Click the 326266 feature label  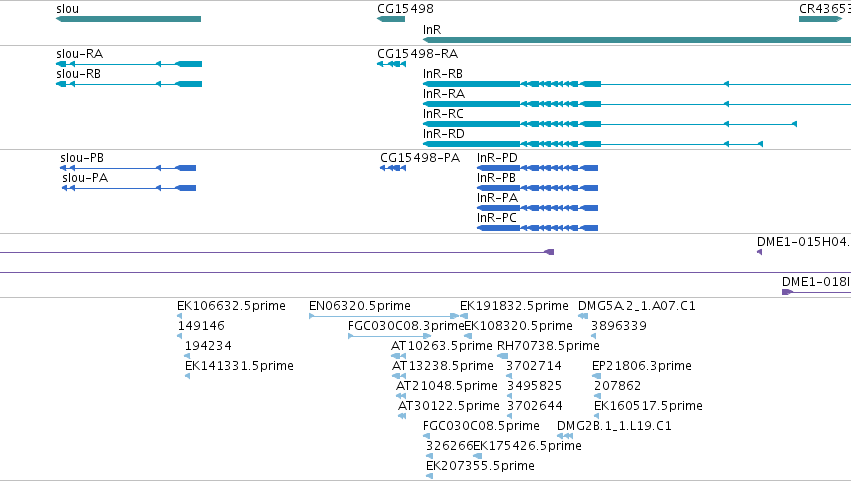[x=449, y=446]
